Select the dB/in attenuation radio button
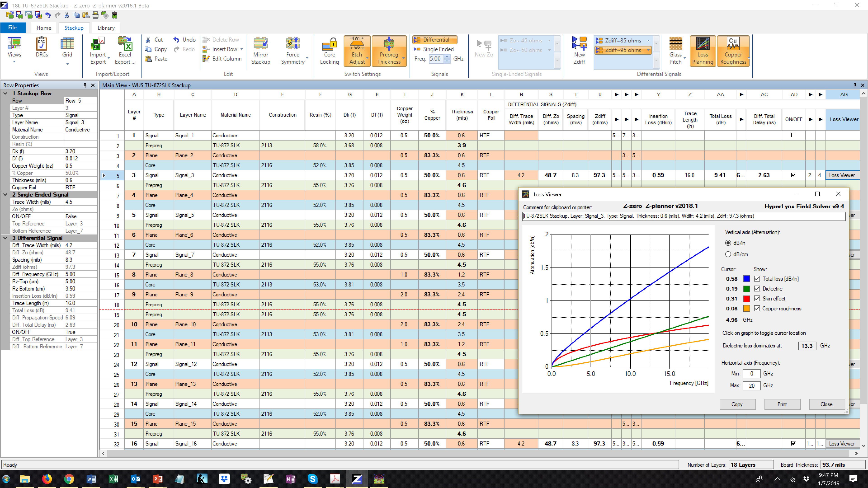The image size is (868, 488). (x=728, y=243)
